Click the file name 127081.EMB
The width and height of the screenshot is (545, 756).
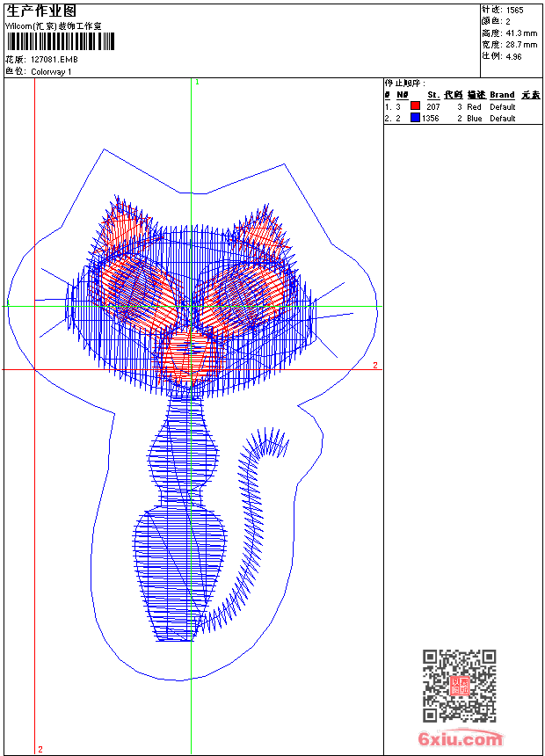tap(54, 60)
